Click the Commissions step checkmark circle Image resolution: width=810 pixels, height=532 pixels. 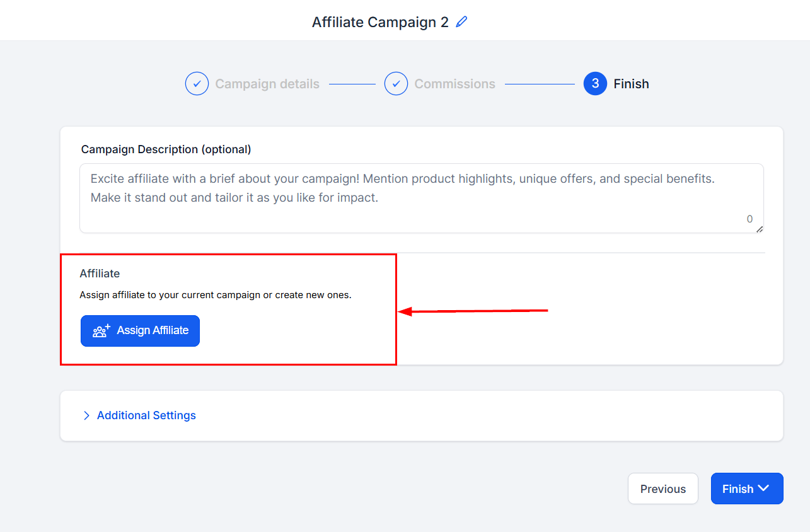[396, 84]
